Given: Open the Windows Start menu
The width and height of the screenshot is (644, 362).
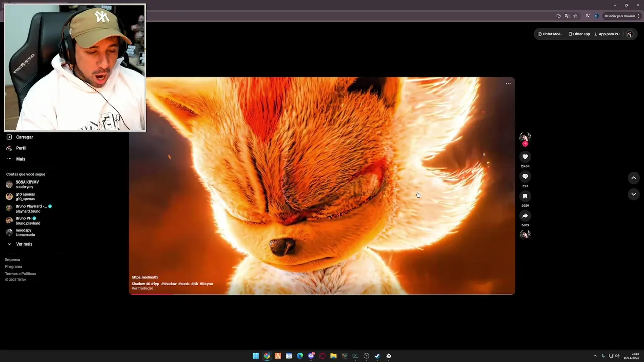Looking at the screenshot, I should click(256, 356).
